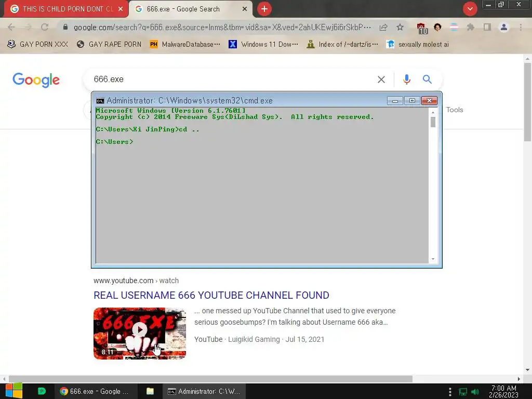Click the page vertical scrollbar thumb
This screenshot has width=532, height=399.
pos(528,102)
